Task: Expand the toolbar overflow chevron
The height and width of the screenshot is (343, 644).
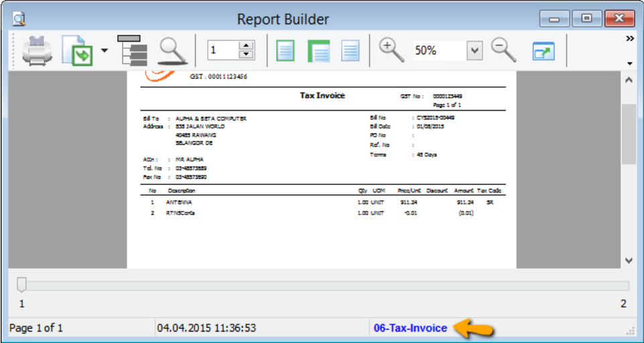Action: tap(630, 39)
